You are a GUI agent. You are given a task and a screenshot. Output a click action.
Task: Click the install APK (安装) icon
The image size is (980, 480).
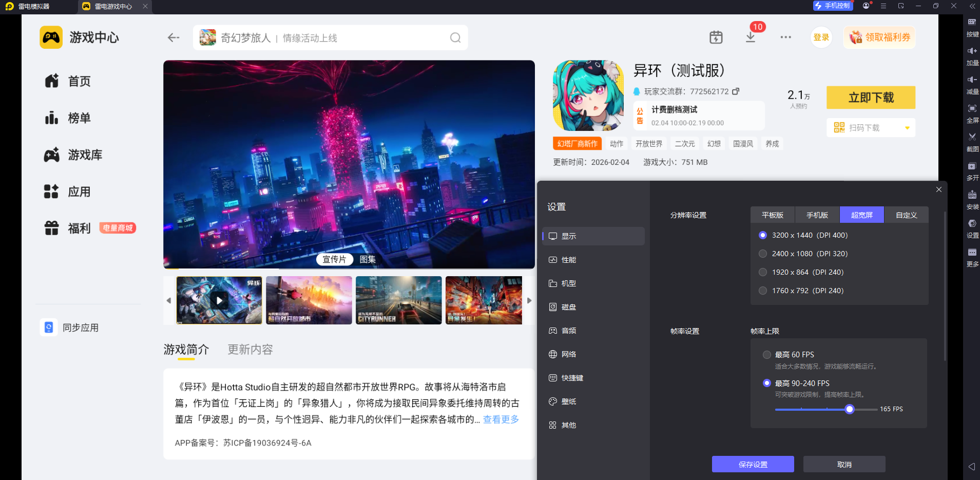[972, 195]
